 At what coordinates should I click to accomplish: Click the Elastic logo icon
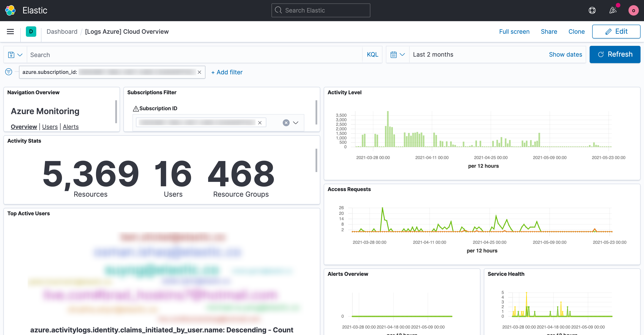10,10
